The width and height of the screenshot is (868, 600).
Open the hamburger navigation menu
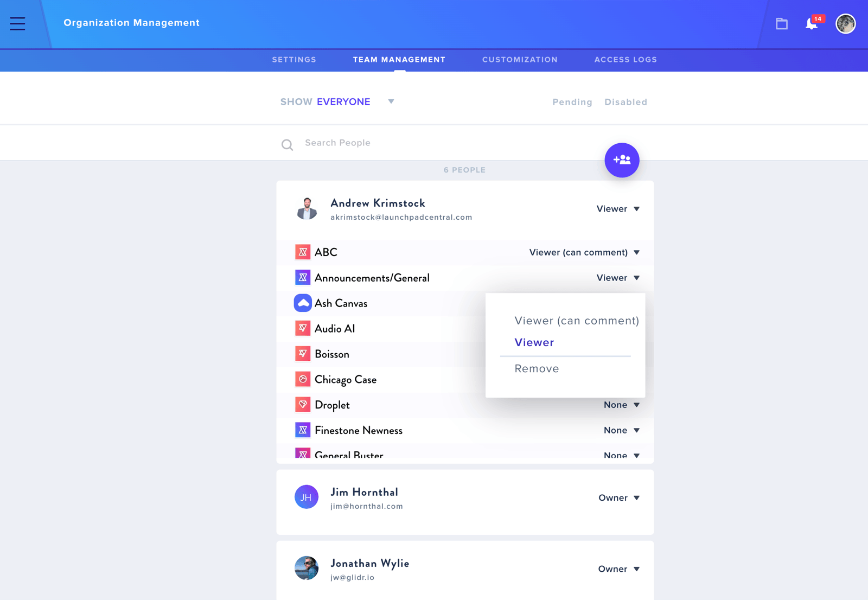pos(17,23)
